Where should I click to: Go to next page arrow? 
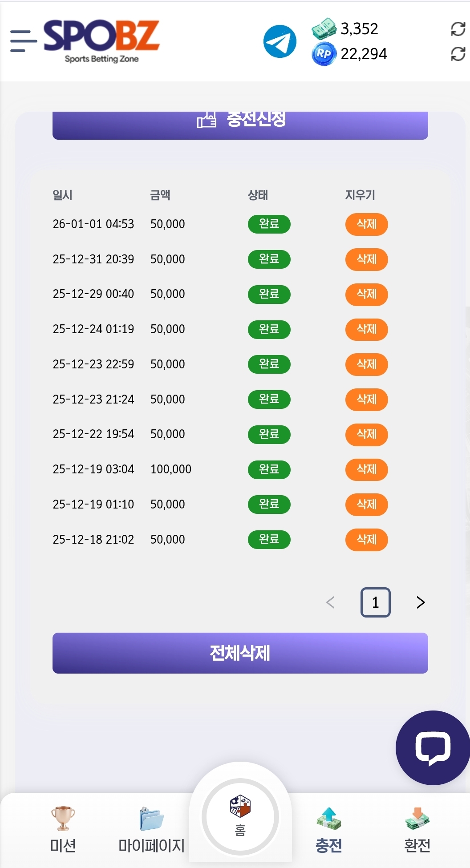[x=420, y=602]
